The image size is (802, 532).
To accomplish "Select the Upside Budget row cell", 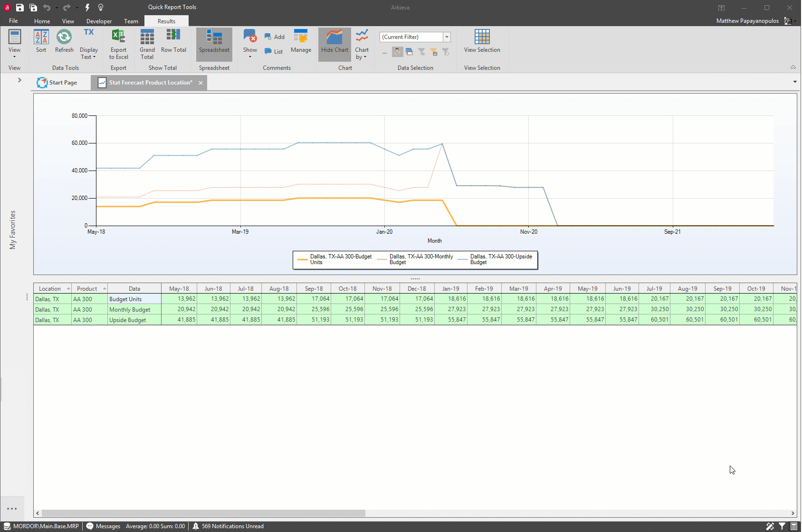I will pos(134,320).
